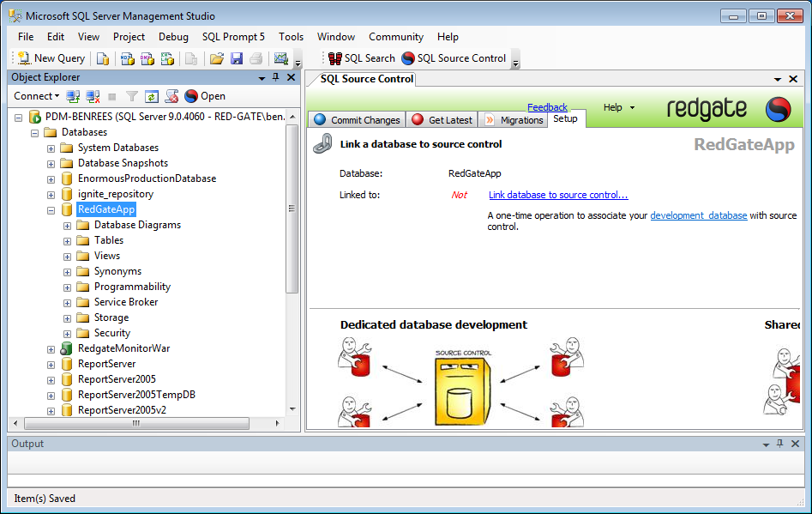
Task: Expand the Tables folder
Action: tap(68, 241)
